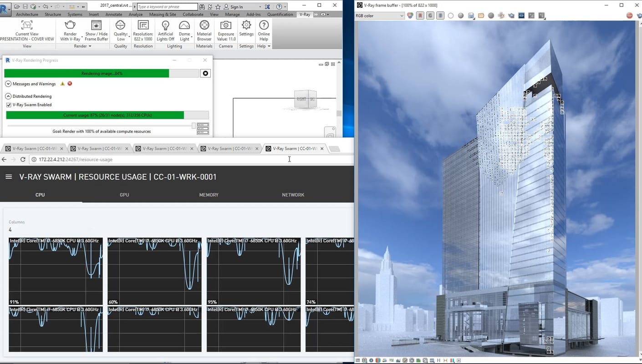
Task: Toggle red channel in frame buffer
Action: coord(420,15)
